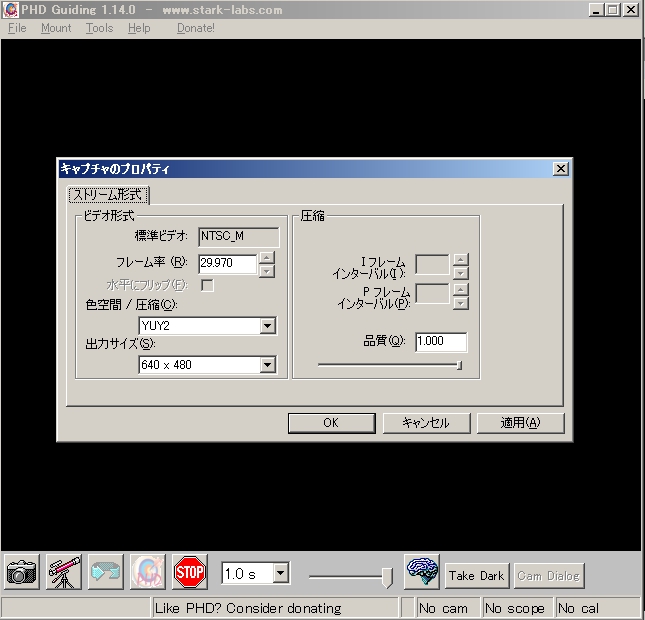Click 'Like PHD? Consider donating' status text
Screen dimensions: 645x620
click(248, 608)
